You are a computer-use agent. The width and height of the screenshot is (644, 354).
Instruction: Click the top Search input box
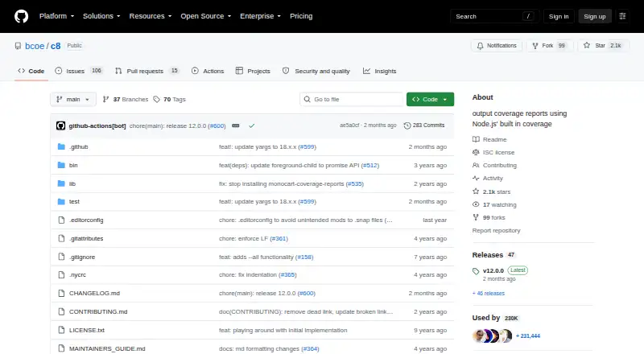[494, 16]
